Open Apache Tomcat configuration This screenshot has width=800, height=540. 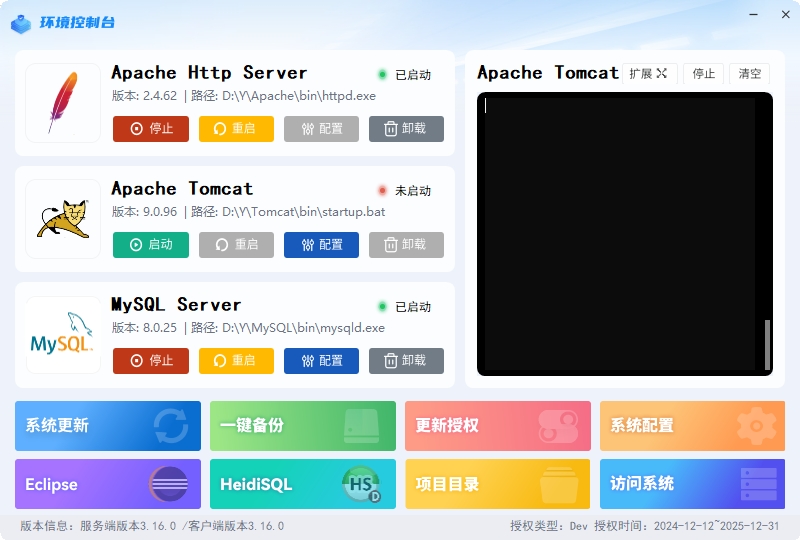click(321, 244)
